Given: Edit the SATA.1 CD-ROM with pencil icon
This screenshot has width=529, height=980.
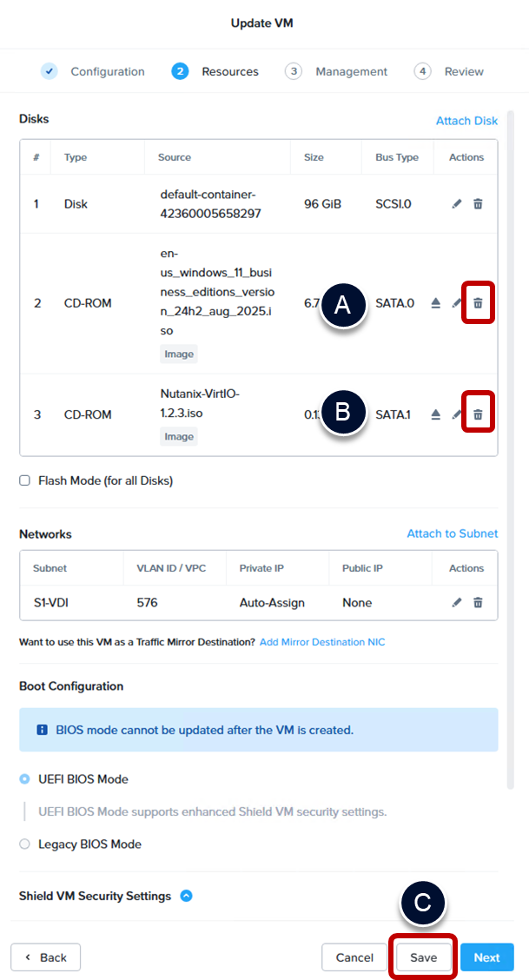Looking at the screenshot, I should [457, 414].
